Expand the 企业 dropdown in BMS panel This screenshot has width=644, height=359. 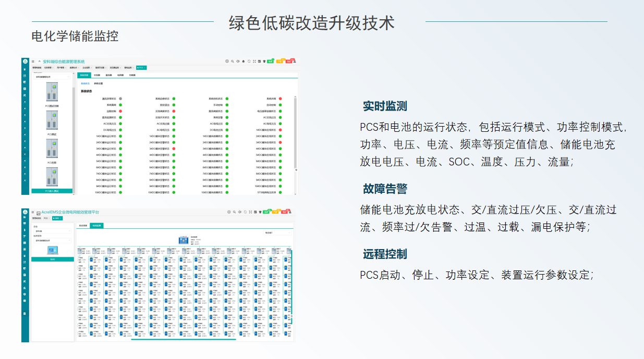pos(52,231)
